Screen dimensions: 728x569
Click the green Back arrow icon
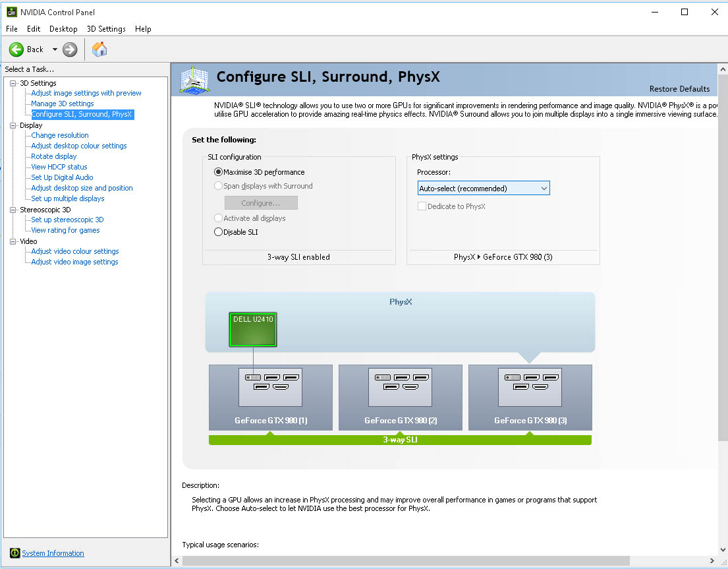coord(16,49)
